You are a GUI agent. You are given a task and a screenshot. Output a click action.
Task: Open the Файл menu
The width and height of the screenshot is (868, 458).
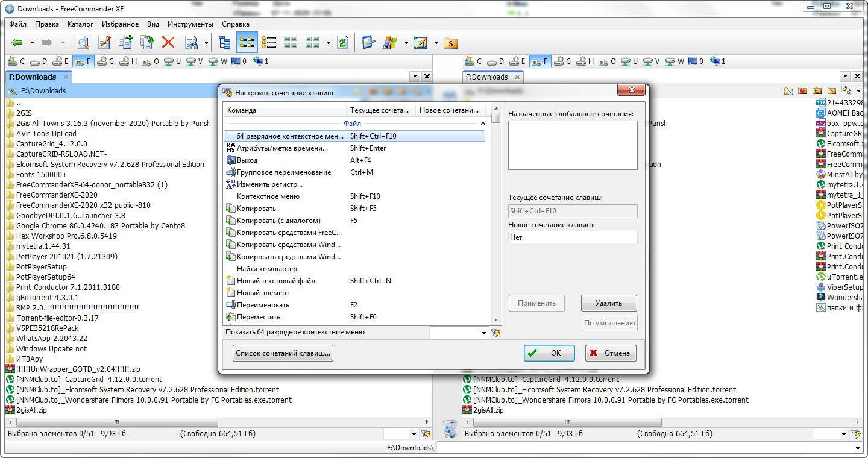pos(17,24)
